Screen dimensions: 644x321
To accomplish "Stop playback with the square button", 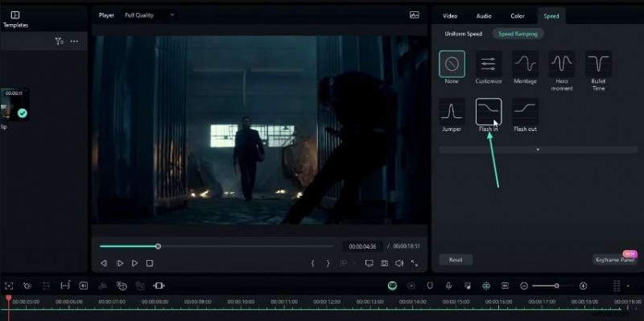I will click(150, 263).
